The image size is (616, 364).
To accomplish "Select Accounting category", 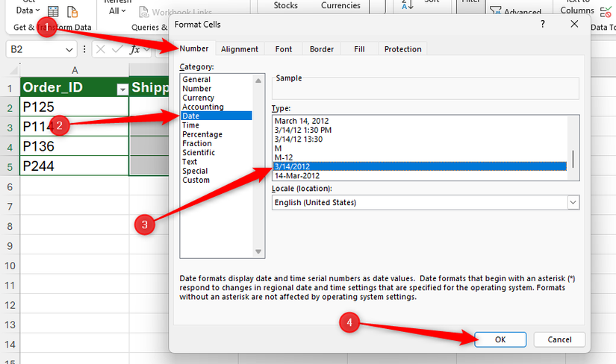I will (x=202, y=107).
